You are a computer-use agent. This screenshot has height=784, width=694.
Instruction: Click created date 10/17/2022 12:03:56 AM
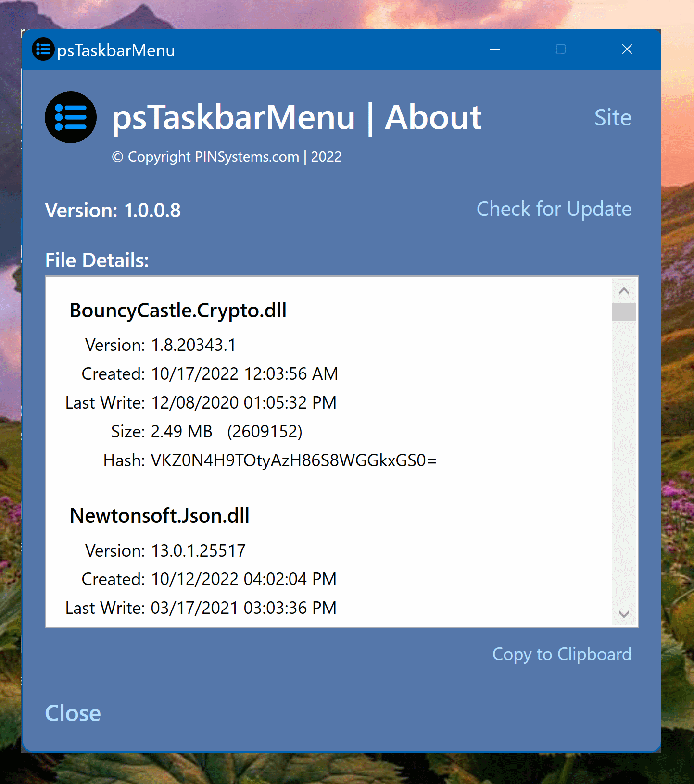[244, 374]
